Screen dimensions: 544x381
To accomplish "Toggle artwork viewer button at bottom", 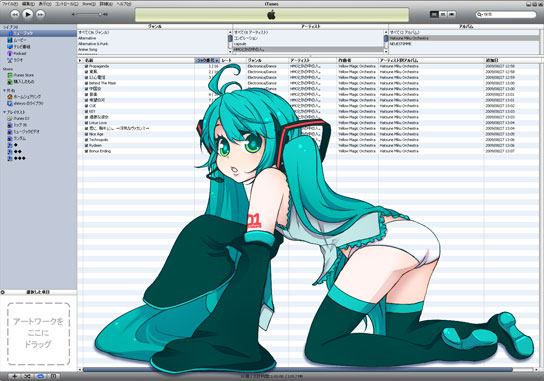I will coord(53,376).
